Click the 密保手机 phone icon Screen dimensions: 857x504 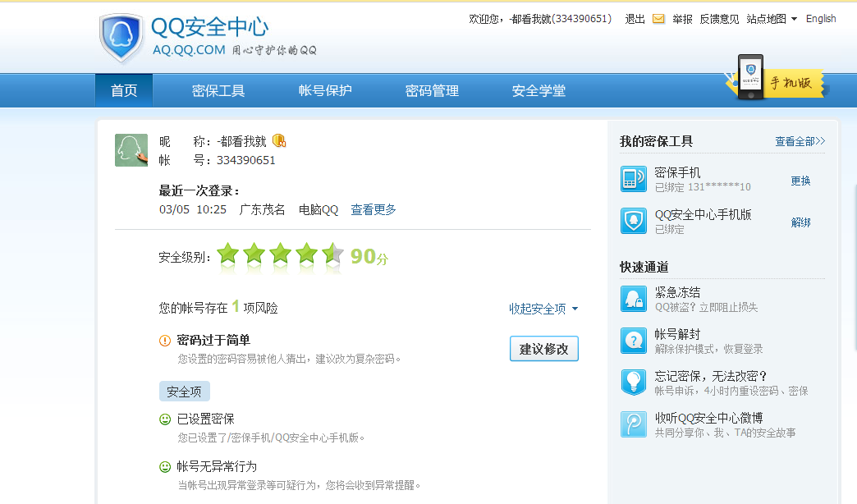[x=634, y=179]
